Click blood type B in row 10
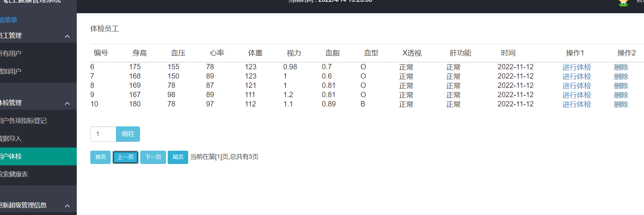644x215 pixels. [363, 104]
